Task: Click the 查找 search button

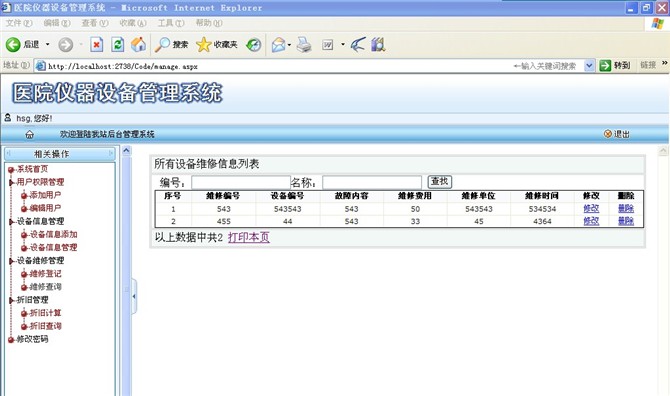Action: coord(440,182)
